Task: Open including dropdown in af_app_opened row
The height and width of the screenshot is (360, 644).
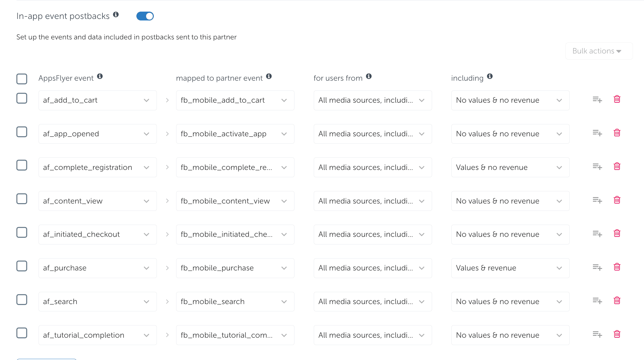Action: click(510, 134)
